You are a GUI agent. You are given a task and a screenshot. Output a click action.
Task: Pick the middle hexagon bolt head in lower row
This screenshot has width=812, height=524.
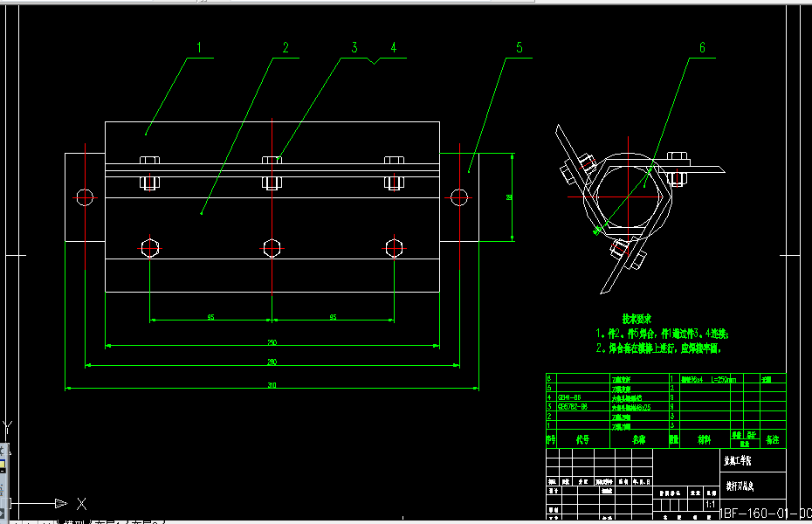272,248
